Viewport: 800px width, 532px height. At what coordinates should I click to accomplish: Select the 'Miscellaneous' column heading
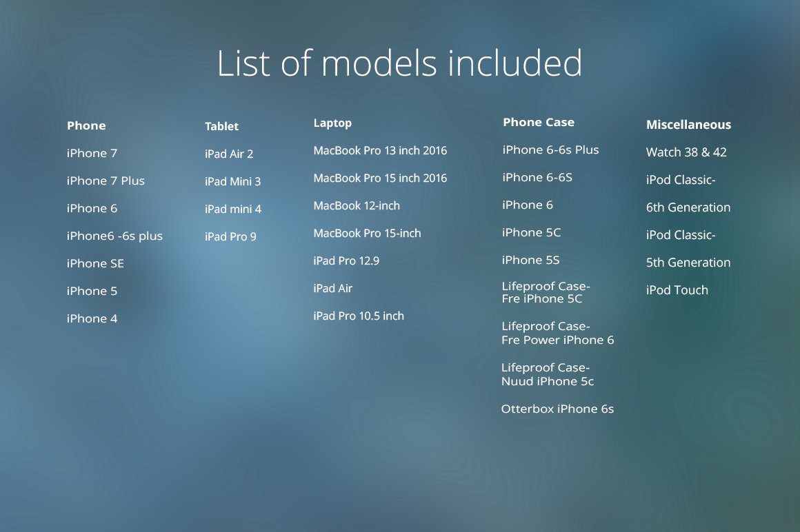click(688, 125)
